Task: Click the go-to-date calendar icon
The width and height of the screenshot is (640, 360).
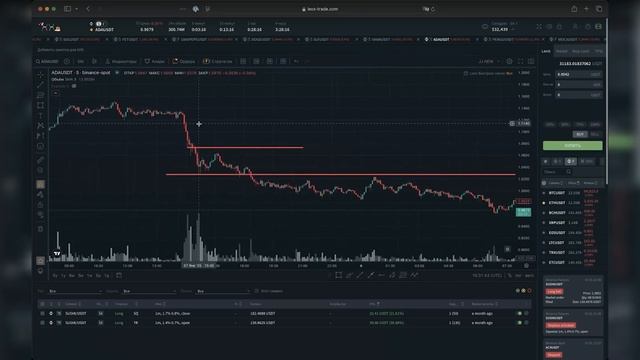Action: (119, 276)
